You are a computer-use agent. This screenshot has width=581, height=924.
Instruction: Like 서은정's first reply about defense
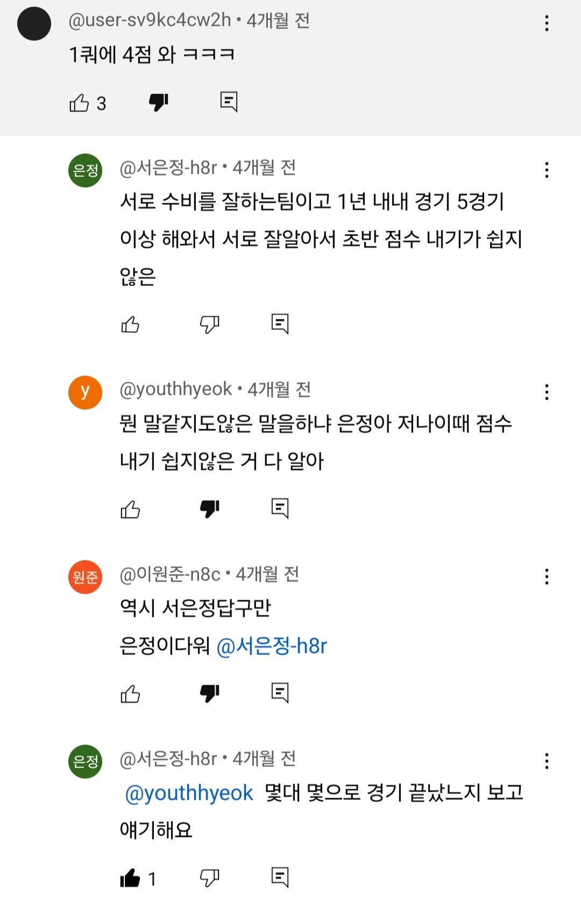(x=130, y=324)
